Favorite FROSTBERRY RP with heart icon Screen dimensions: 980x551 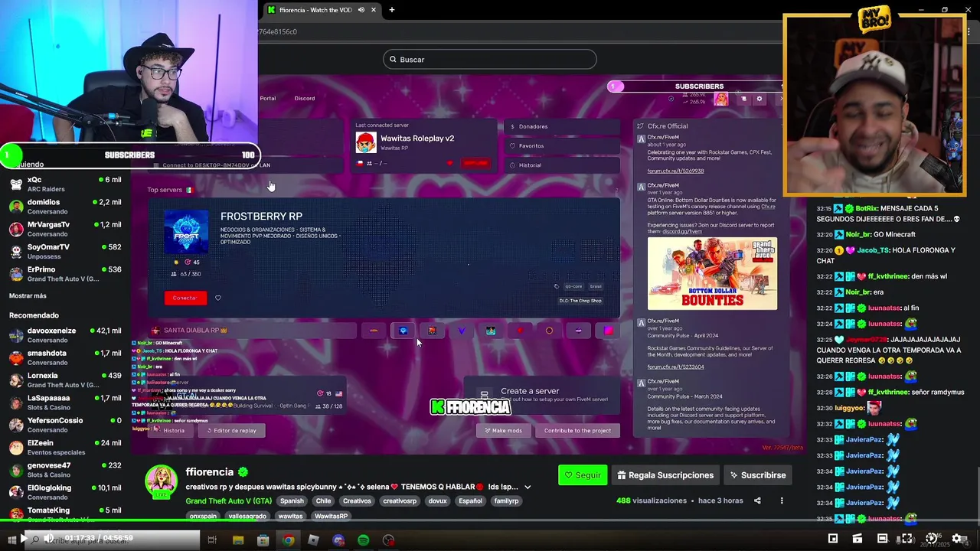218,298
